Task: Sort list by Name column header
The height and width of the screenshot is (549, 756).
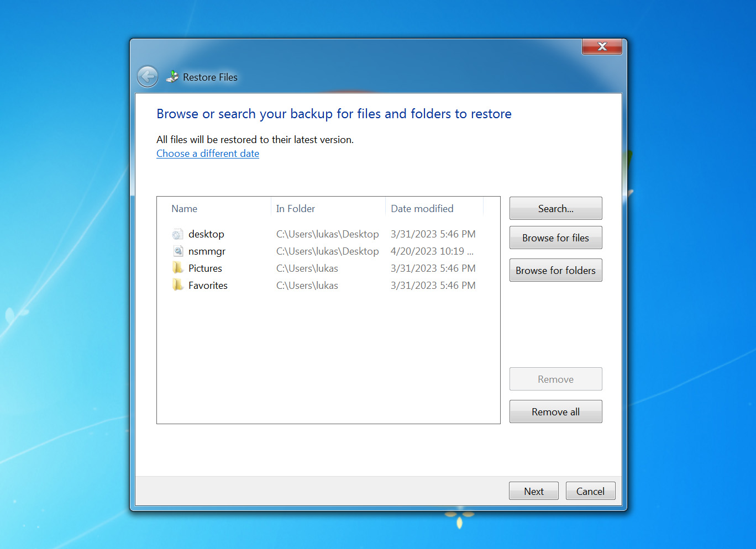Action: (185, 209)
